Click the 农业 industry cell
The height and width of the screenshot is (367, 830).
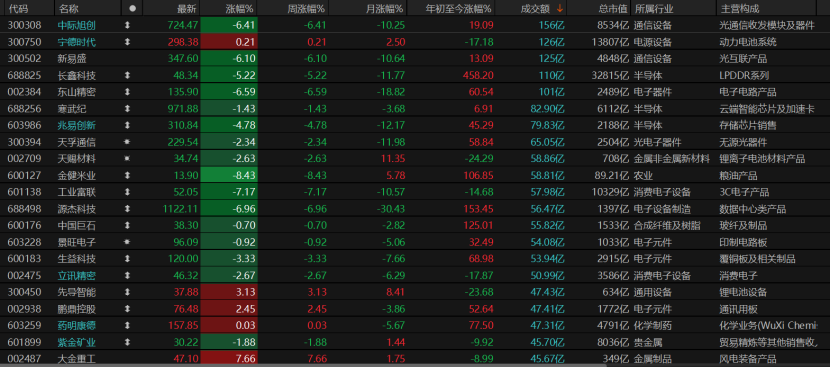pyautogui.click(x=644, y=175)
